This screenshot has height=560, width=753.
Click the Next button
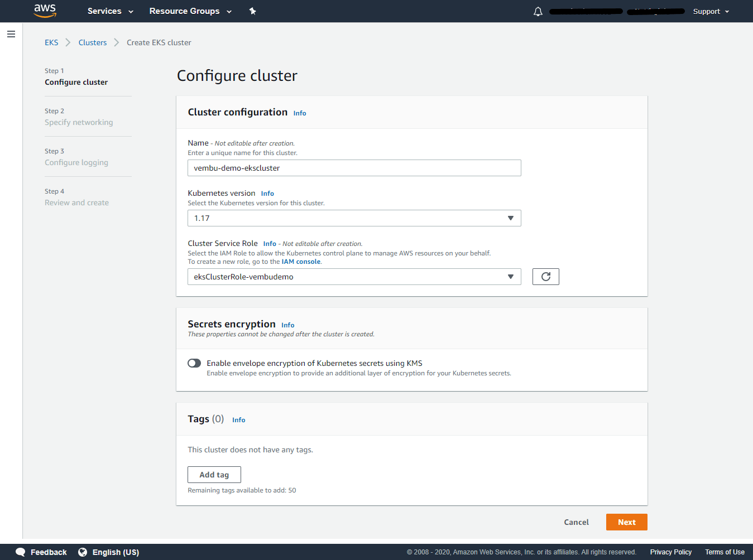[x=627, y=522]
